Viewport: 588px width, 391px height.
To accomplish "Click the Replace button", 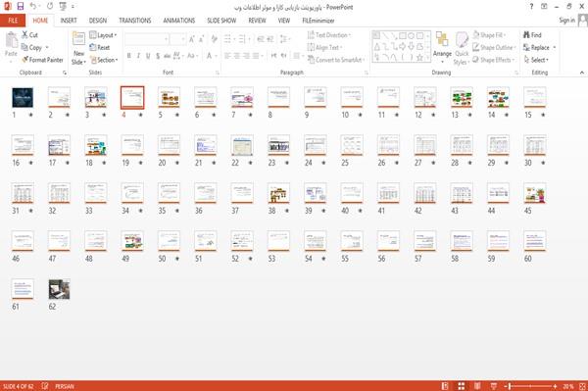I will 540,47.
